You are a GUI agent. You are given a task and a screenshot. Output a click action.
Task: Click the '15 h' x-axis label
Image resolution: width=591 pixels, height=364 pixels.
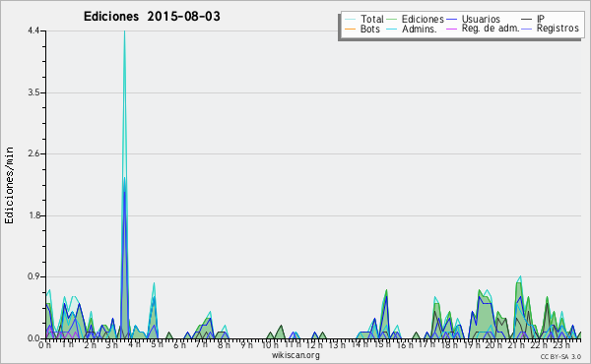pos(381,344)
